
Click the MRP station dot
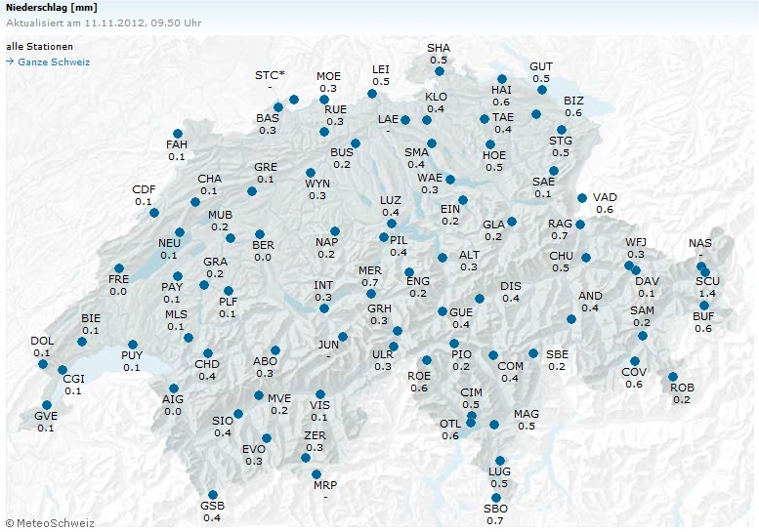(316, 474)
